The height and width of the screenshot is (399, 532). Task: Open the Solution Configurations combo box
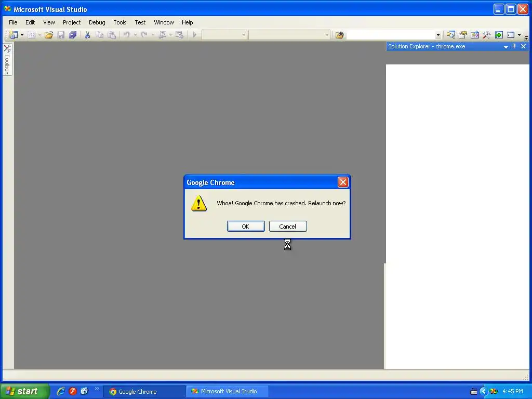224,35
